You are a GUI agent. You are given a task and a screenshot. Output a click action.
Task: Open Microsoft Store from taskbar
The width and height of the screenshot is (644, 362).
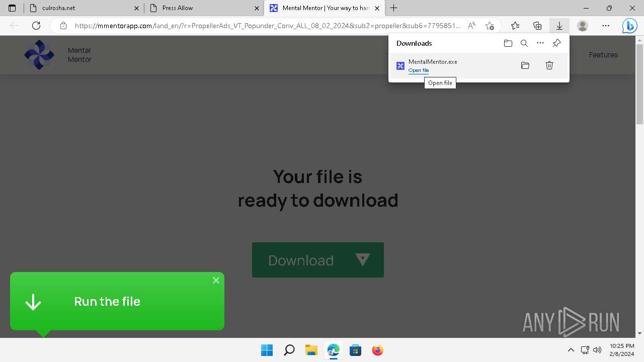tap(355, 350)
